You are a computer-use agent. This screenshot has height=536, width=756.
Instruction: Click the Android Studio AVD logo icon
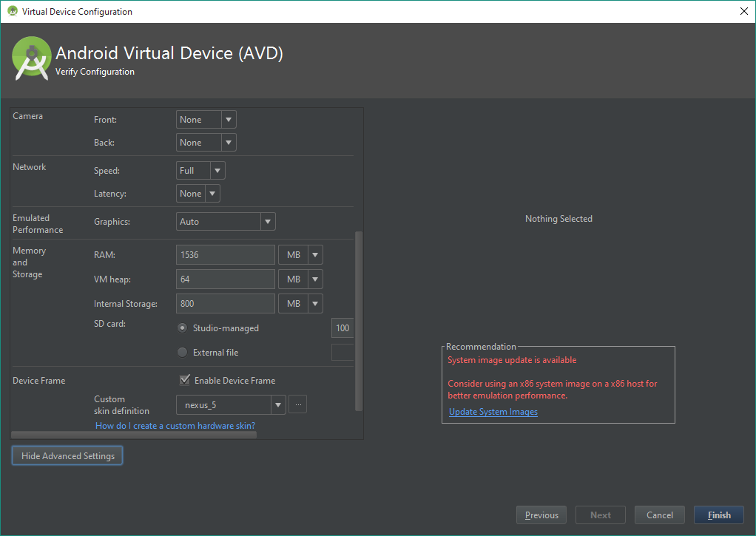31,58
